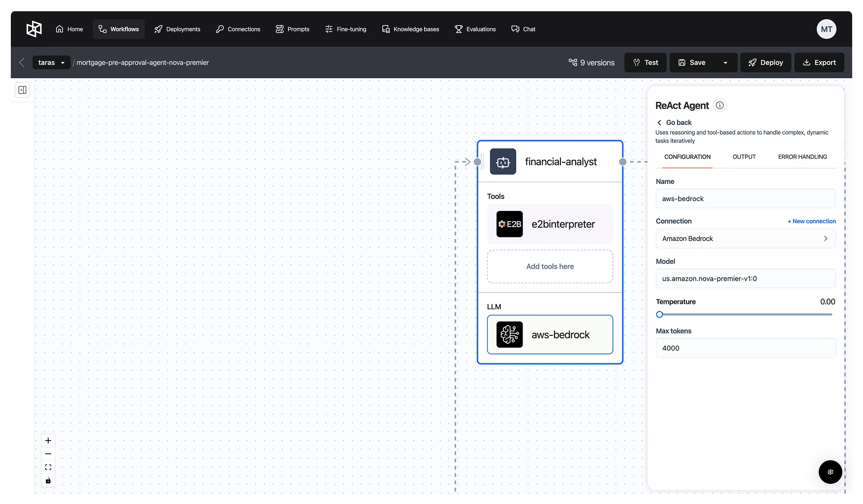Deploy the workflow

click(766, 62)
